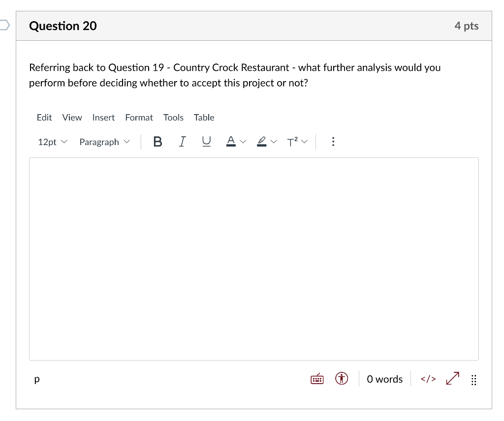Flag Question 20 using bookmark icon
Viewport: 504px width, 421px height.
click(4, 25)
